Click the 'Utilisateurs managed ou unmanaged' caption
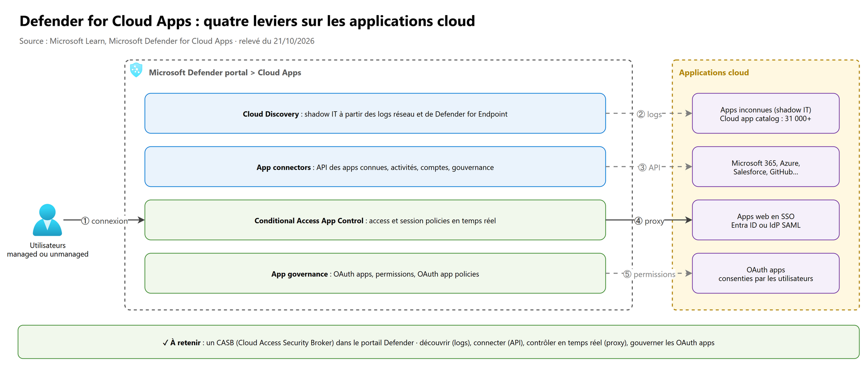Screen dimensions: 868x367 pyautogui.click(x=48, y=250)
